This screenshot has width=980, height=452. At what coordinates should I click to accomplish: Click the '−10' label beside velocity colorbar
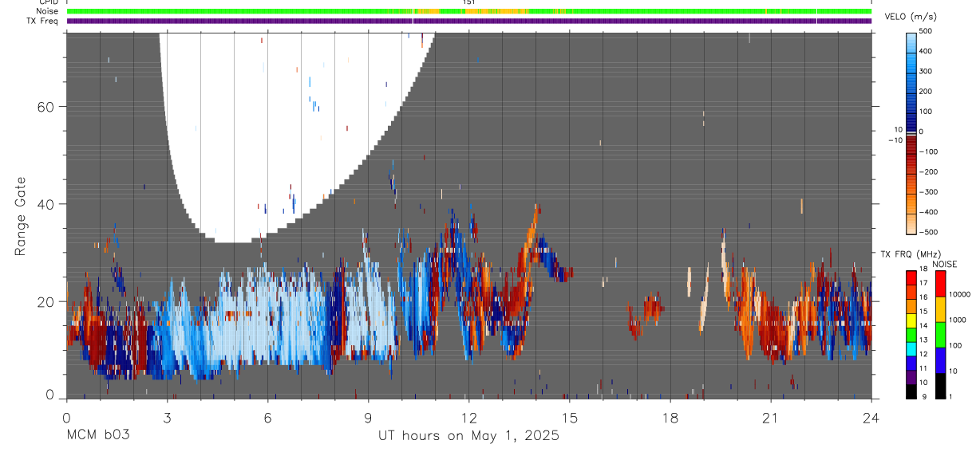894,140
